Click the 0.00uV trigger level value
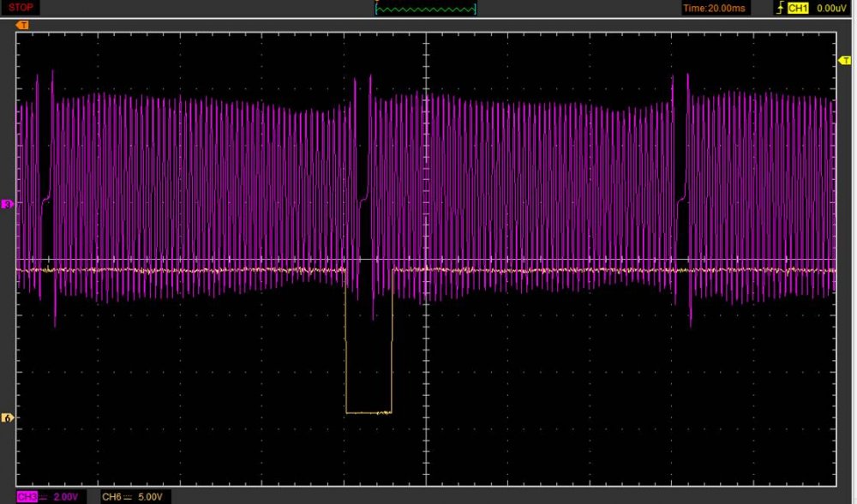Image resolution: width=857 pixels, height=504 pixels. (831, 8)
